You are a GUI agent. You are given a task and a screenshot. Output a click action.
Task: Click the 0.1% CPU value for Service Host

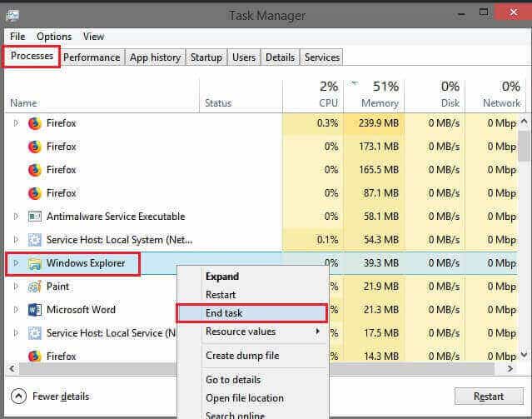(327, 240)
